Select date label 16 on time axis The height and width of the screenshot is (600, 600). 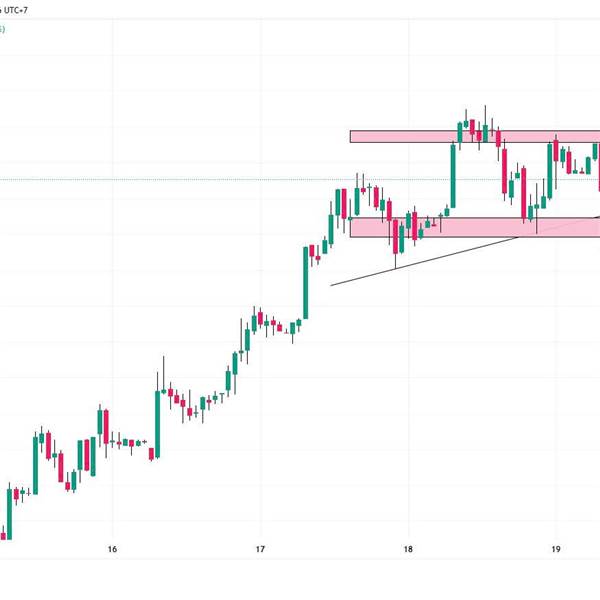click(112, 549)
